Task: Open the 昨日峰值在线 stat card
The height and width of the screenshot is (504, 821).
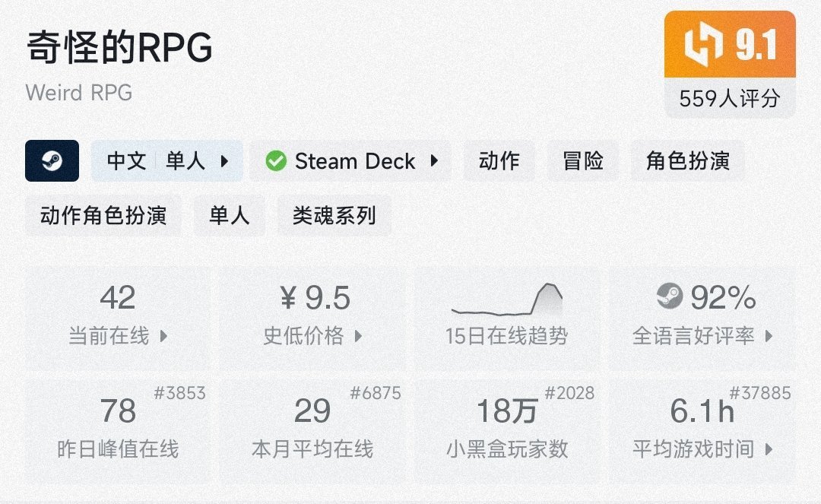Action: tap(118, 430)
